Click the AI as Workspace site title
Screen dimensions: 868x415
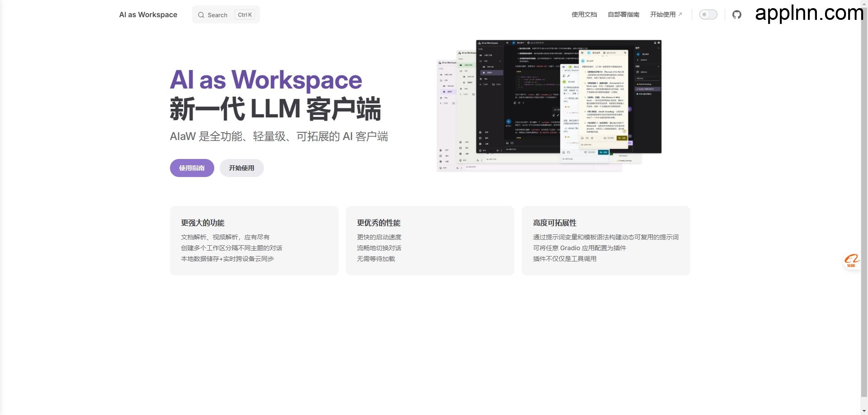click(148, 14)
